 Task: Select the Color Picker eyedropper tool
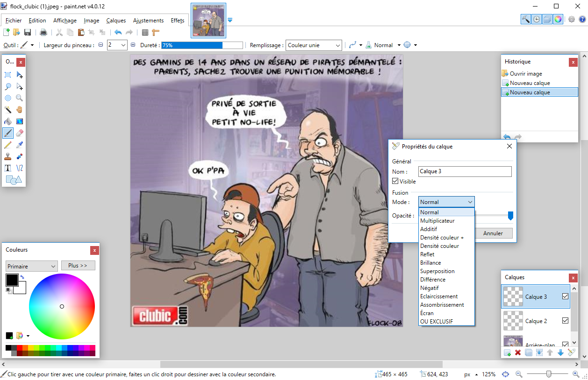tap(19, 145)
